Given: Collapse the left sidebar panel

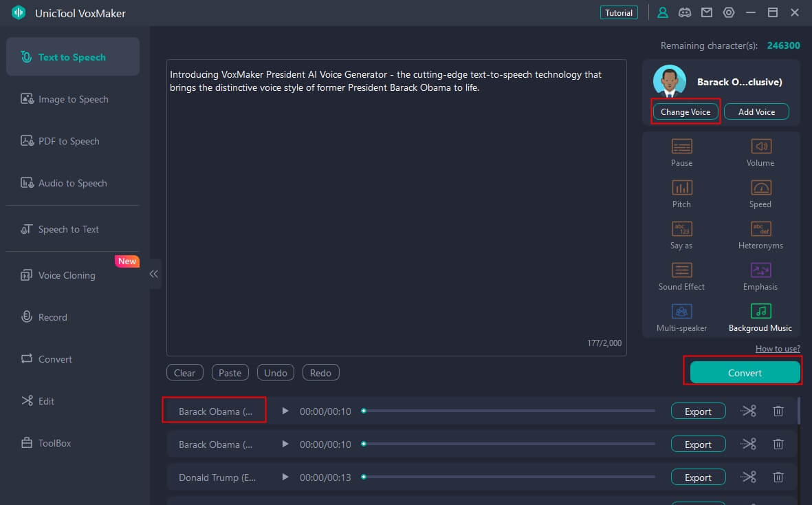Looking at the screenshot, I should (x=154, y=274).
